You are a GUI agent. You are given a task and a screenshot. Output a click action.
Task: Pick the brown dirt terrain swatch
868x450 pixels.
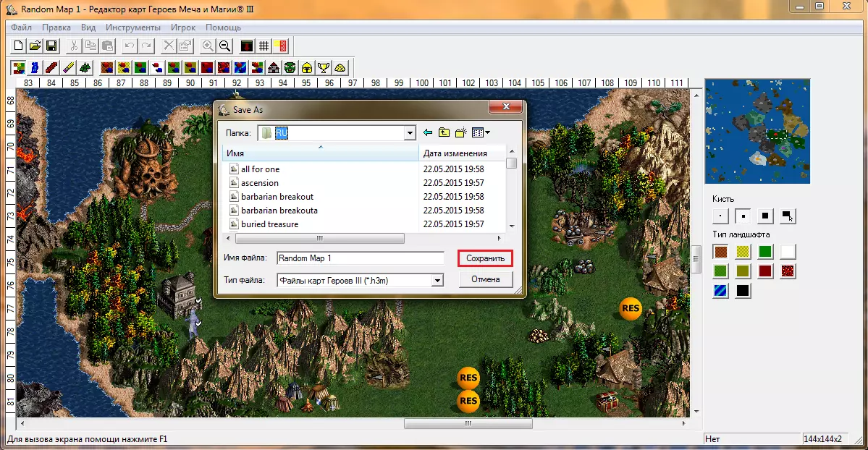[x=720, y=252]
